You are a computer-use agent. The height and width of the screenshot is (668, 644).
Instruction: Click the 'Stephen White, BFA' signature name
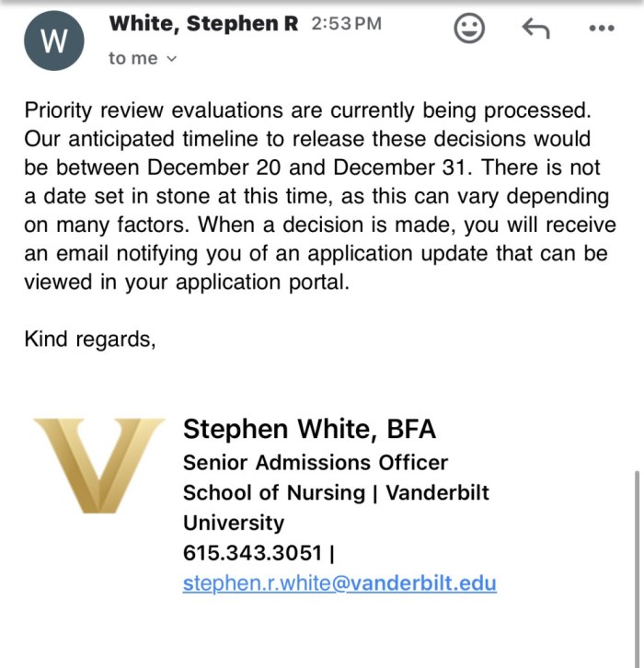[x=309, y=429]
